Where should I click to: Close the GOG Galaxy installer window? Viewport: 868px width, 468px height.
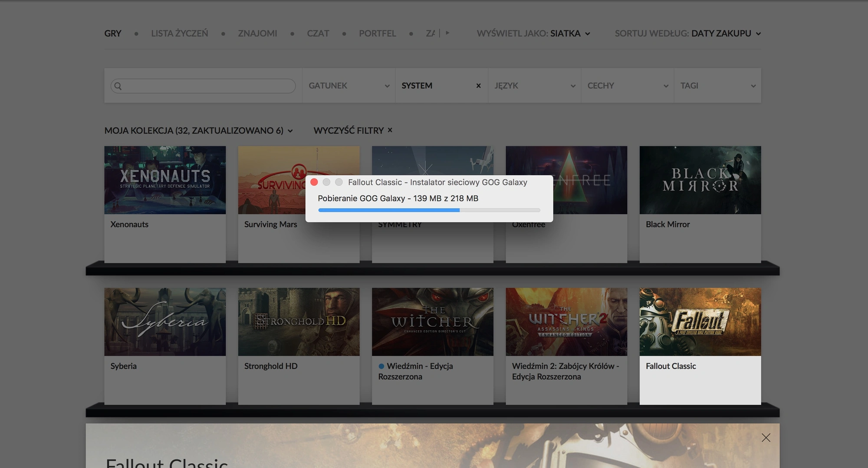314,182
